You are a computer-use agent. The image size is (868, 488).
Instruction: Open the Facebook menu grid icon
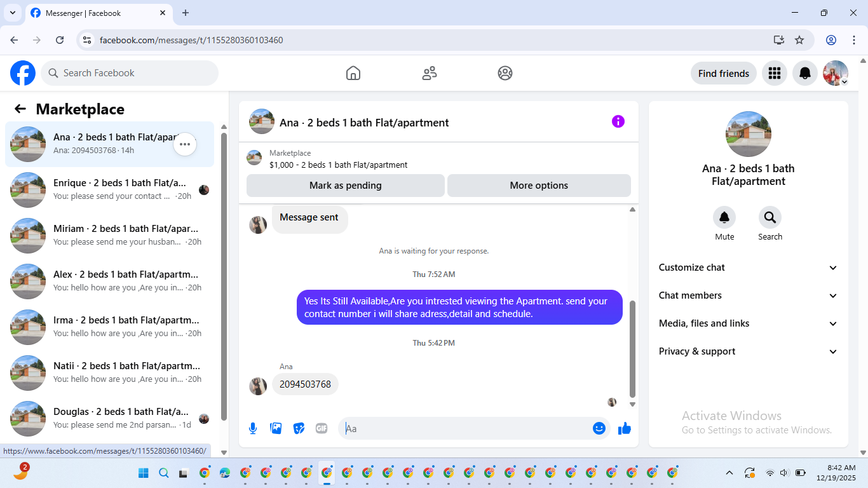(774, 73)
